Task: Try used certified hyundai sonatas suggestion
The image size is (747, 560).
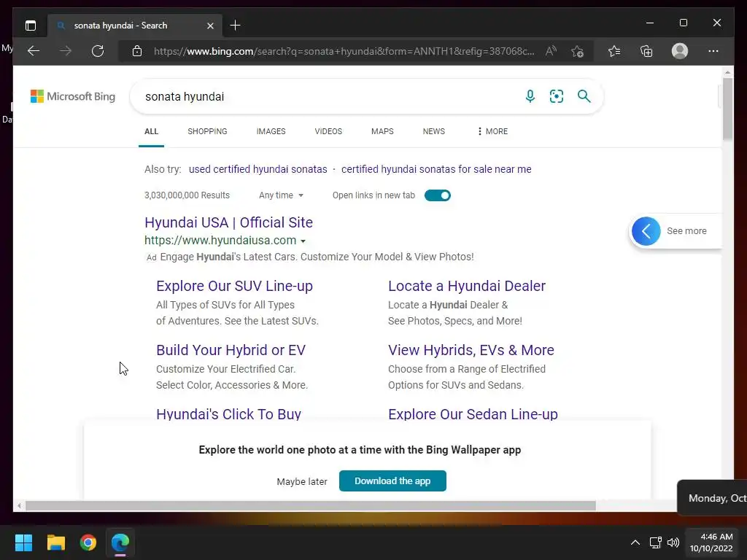Action: point(258,169)
